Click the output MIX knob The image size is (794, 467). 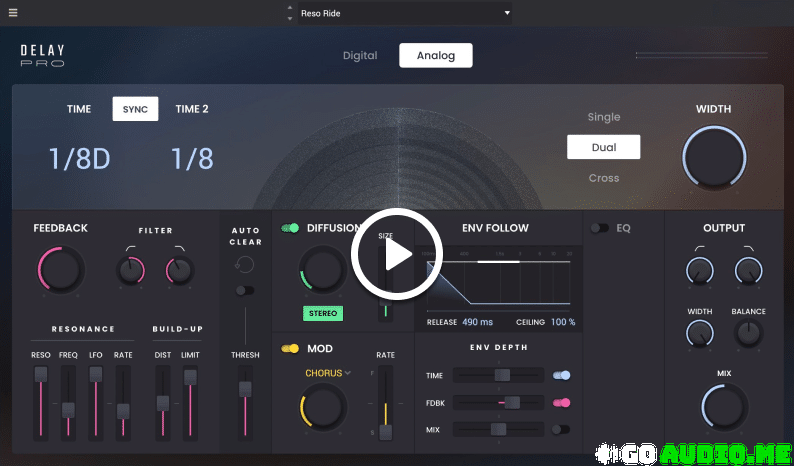point(725,407)
